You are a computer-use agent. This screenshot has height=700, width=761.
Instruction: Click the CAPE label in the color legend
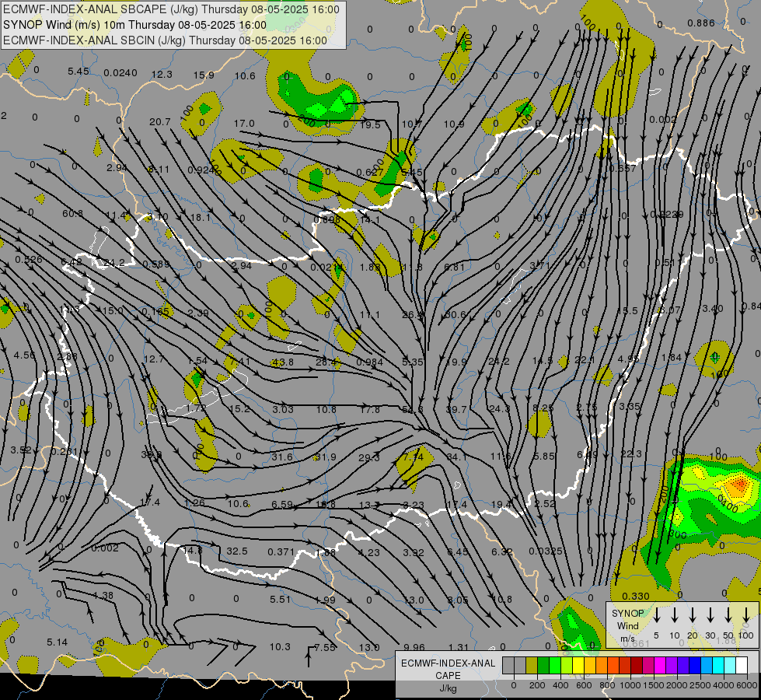tap(448, 676)
